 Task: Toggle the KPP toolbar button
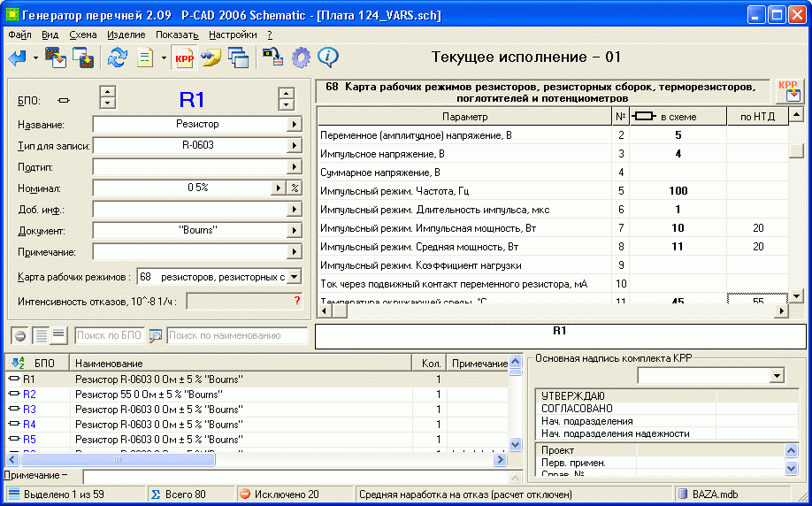[x=184, y=58]
